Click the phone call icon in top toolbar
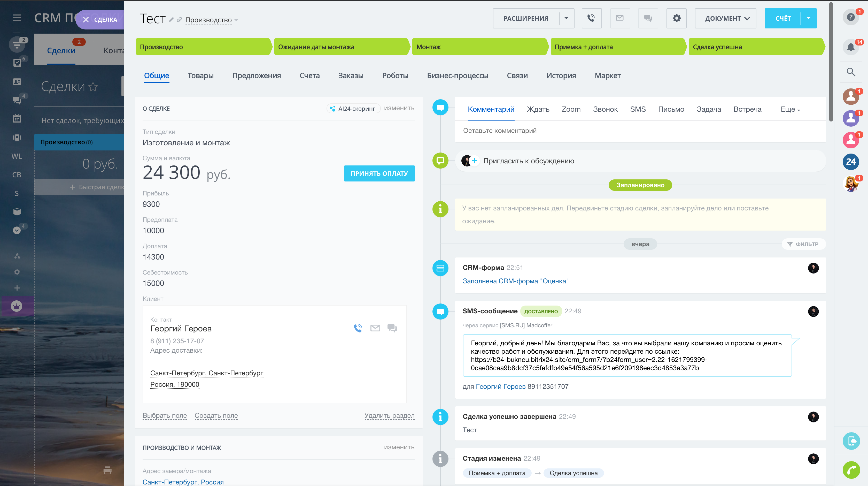Image resolution: width=868 pixels, height=486 pixels. coord(591,18)
